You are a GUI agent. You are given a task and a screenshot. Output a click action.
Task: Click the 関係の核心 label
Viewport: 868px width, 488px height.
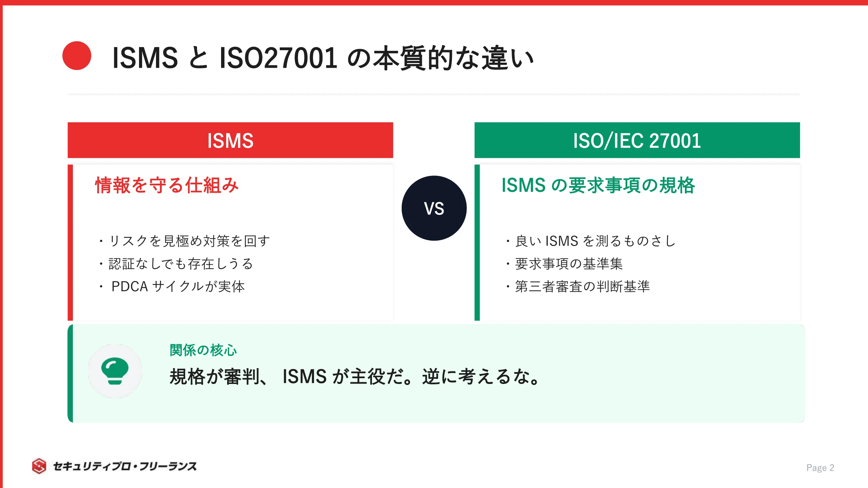click(x=203, y=350)
